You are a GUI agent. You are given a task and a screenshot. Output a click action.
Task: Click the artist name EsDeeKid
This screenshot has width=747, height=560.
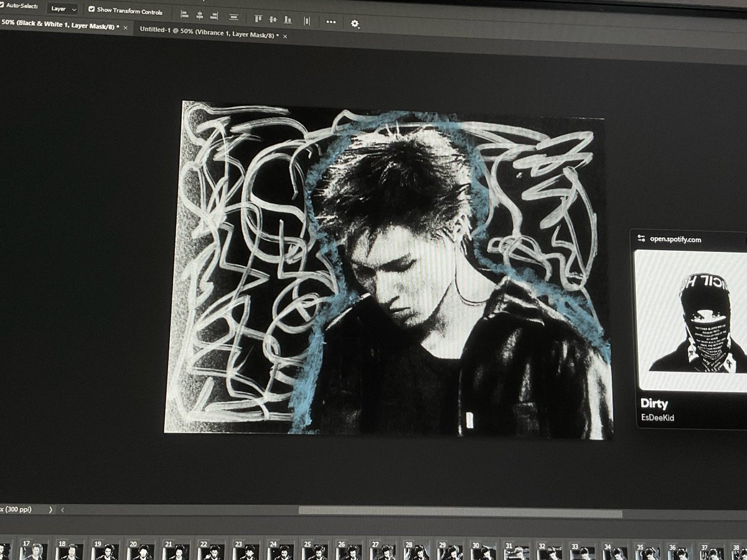click(x=657, y=418)
